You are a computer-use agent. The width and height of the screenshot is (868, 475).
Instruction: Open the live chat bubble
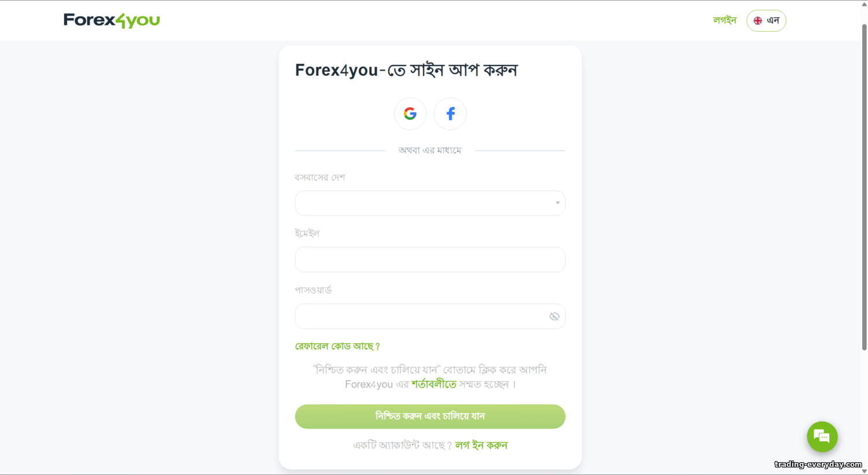tap(822, 437)
